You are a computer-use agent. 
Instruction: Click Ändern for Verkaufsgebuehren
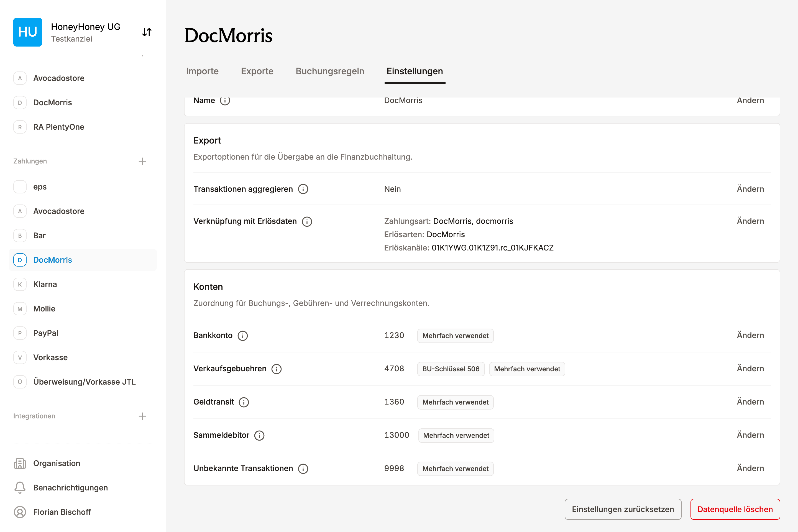click(750, 369)
